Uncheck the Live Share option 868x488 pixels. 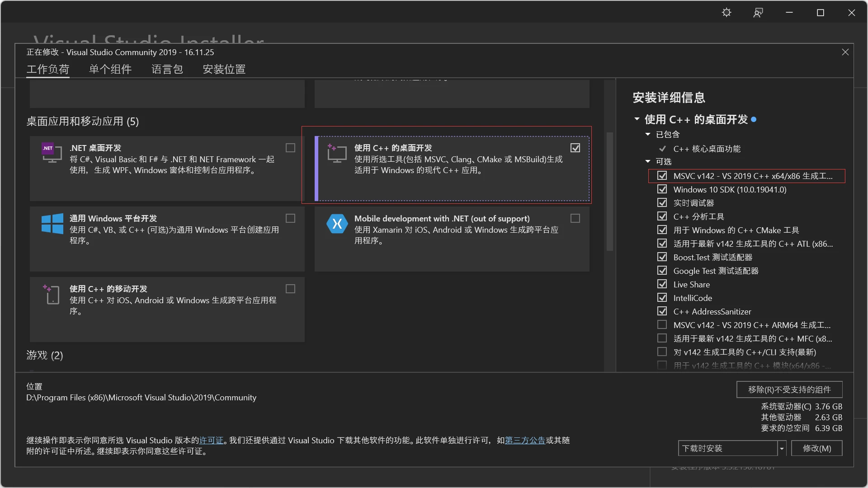pyautogui.click(x=662, y=284)
